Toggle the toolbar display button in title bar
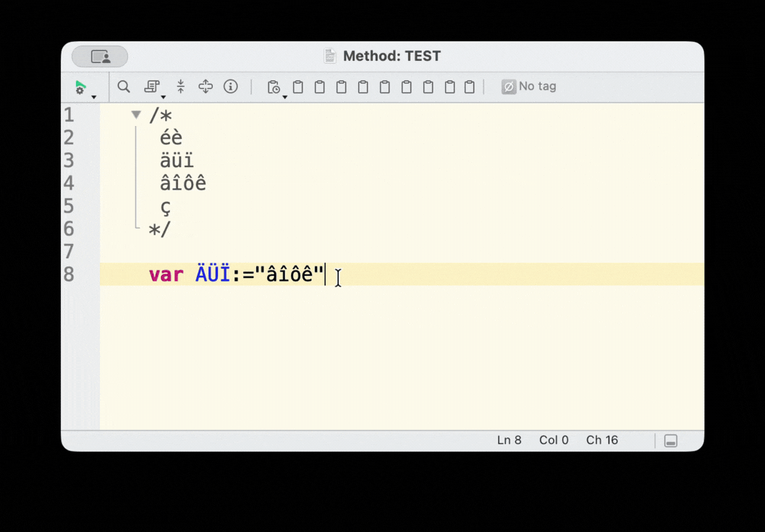This screenshot has width=765, height=532. 100,56
